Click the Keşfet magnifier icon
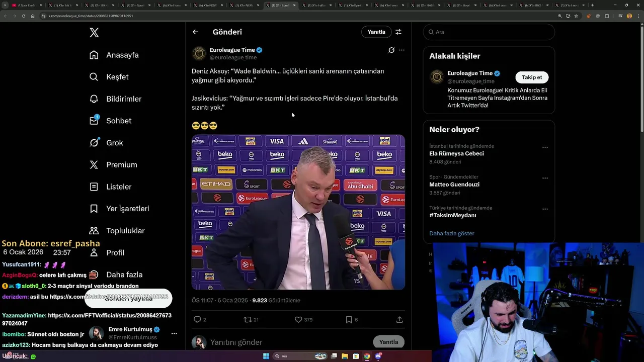 click(x=94, y=77)
